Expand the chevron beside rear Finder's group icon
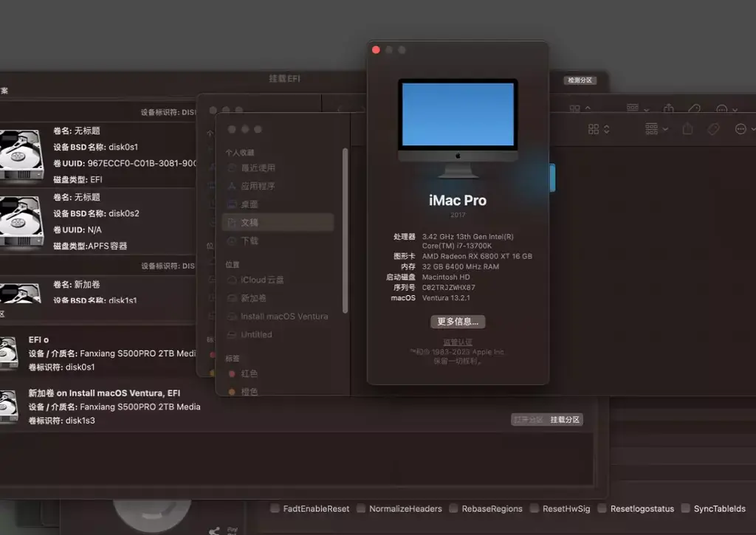Viewport: 756px width, 535px height. (647, 110)
